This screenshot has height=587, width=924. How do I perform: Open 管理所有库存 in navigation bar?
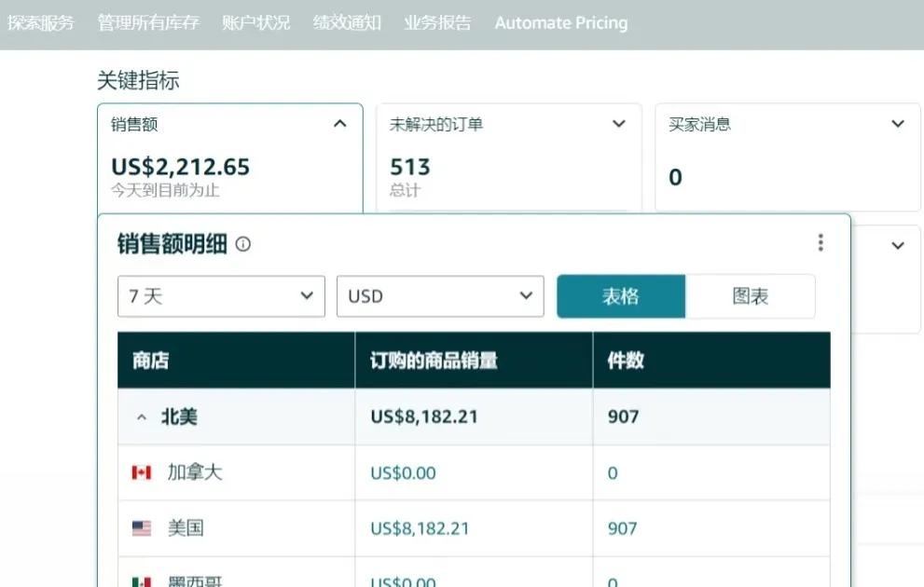click(148, 22)
